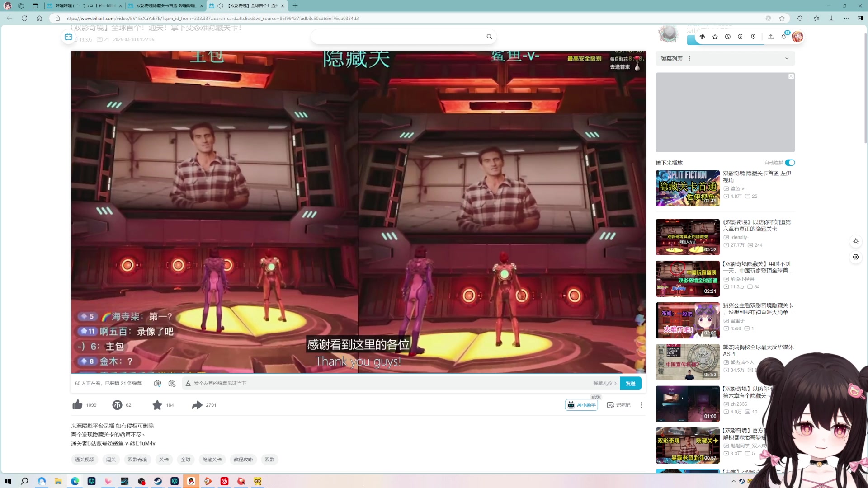
Task: Open browser extensions icon
Action: coord(800,18)
